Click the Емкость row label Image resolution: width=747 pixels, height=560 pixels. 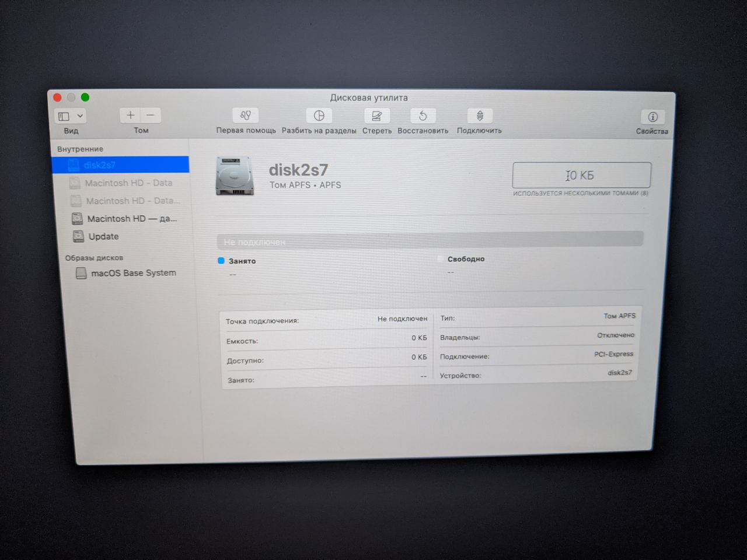242,341
